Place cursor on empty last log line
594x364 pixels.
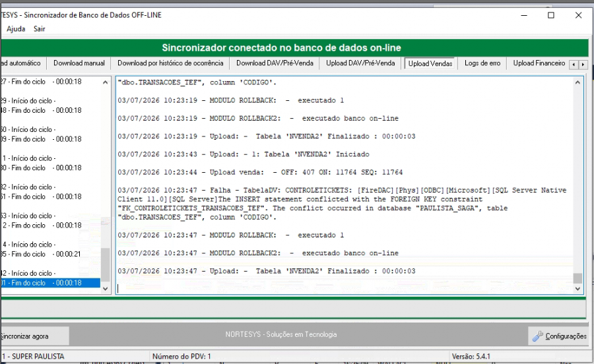point(344,289)
